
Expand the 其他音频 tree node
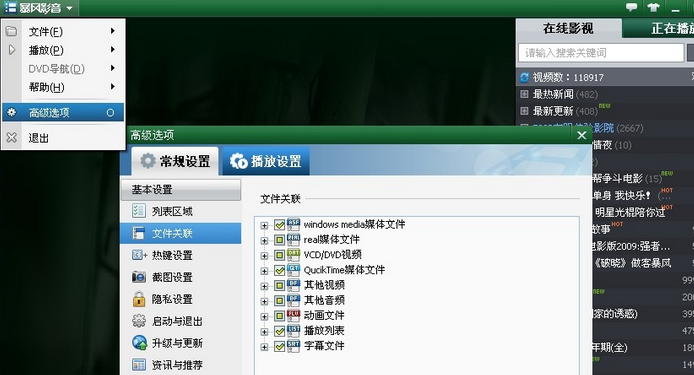(x=264, y=301)
